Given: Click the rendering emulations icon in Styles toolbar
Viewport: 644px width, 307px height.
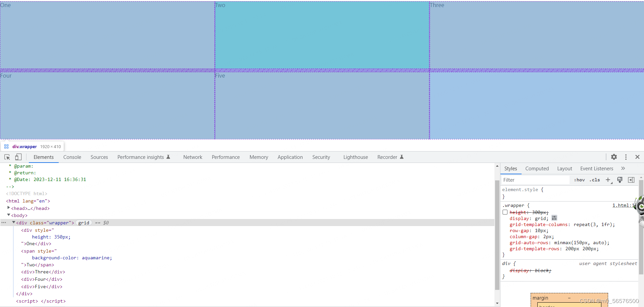Looking at the screenshot, I should coord(620,180).
